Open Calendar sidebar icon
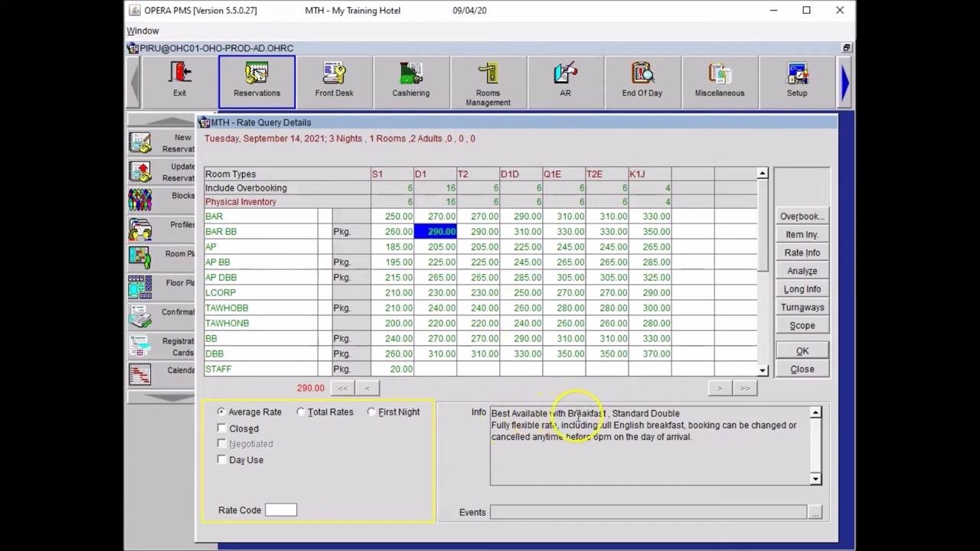This screenshot has height=551, width=980. tap(140, 375)
